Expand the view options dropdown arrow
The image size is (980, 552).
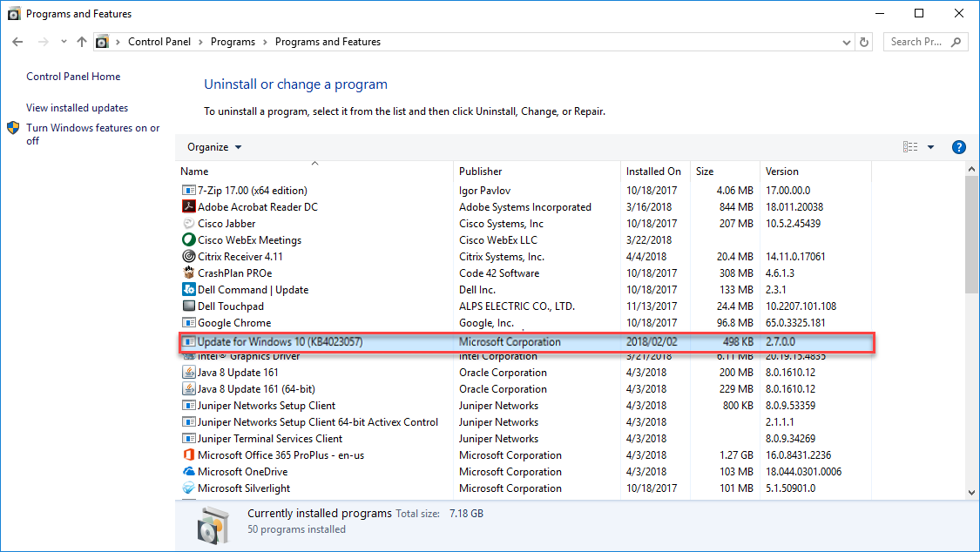[x=930, y=147]
